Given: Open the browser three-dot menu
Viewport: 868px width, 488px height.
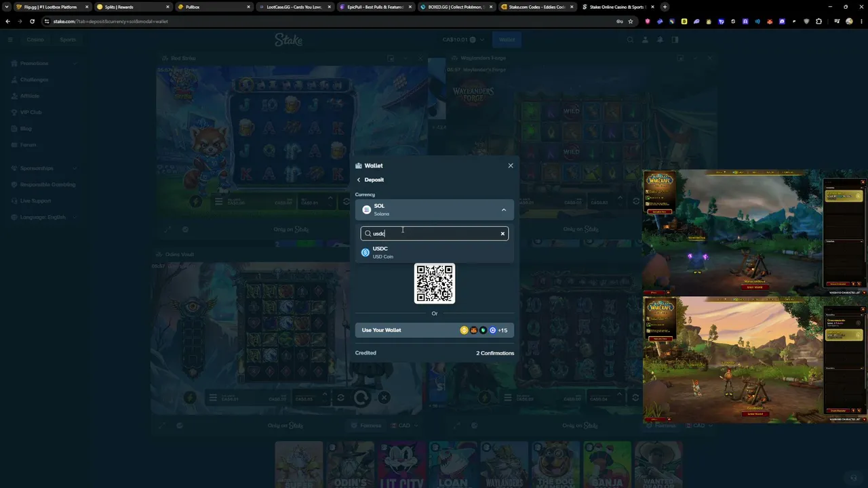Looking at the screenshot, I should [x=861, y=21].
